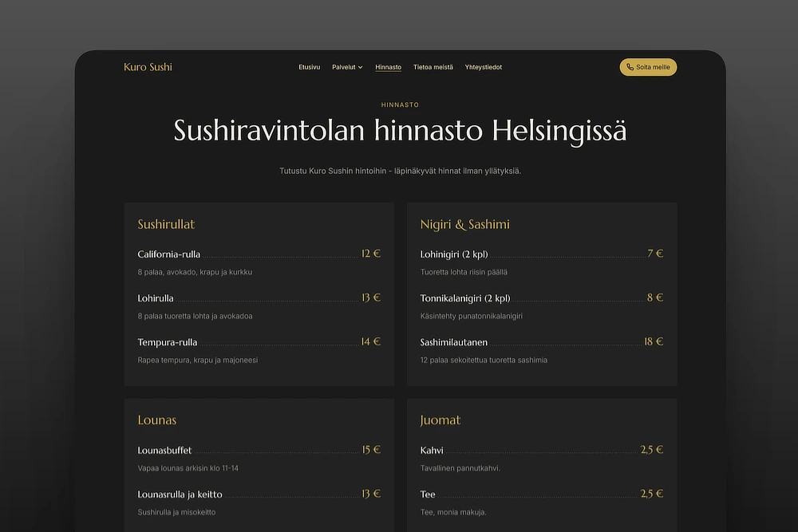
Task: Click description Tavallinen pannukahvi.
Action: [460, 468]
